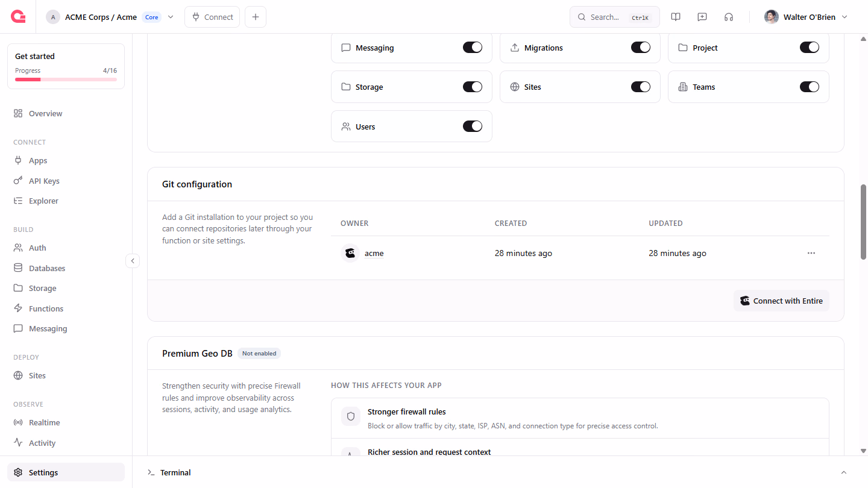Click the Get started progress bar

coord(66,80)
